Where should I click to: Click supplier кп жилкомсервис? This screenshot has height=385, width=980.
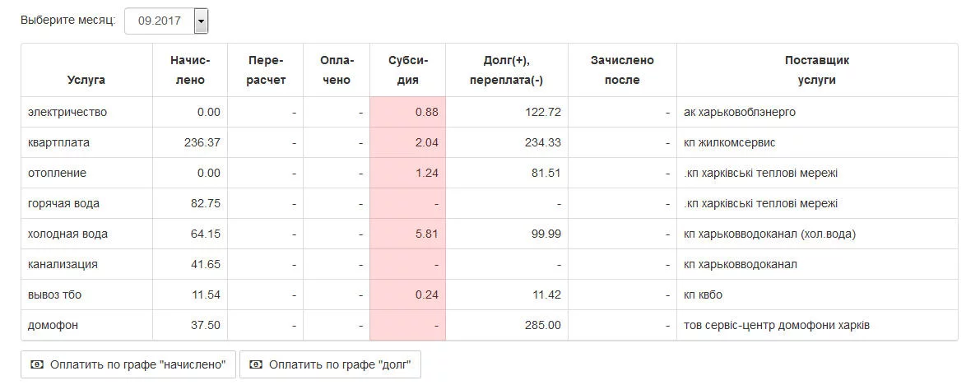pos(729,142)
